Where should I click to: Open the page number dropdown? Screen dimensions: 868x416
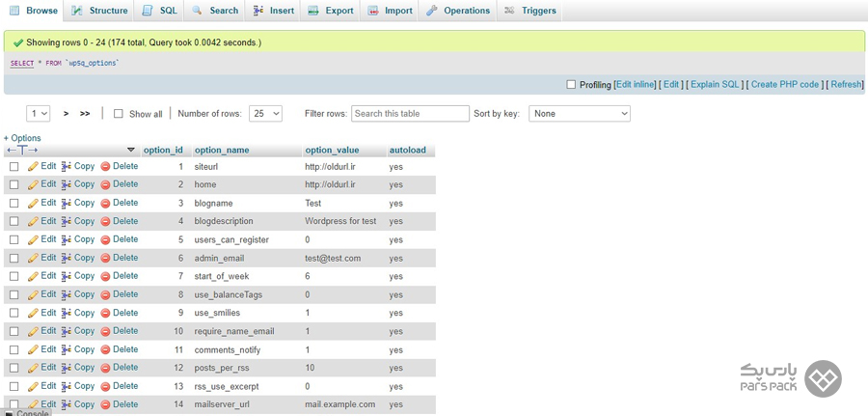click(39, 114)
